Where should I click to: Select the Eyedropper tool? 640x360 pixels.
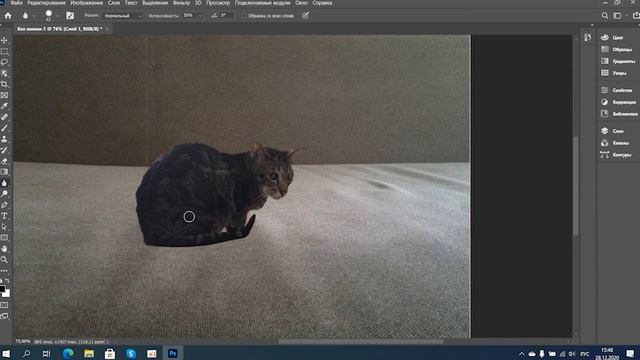tap(4, 106)
